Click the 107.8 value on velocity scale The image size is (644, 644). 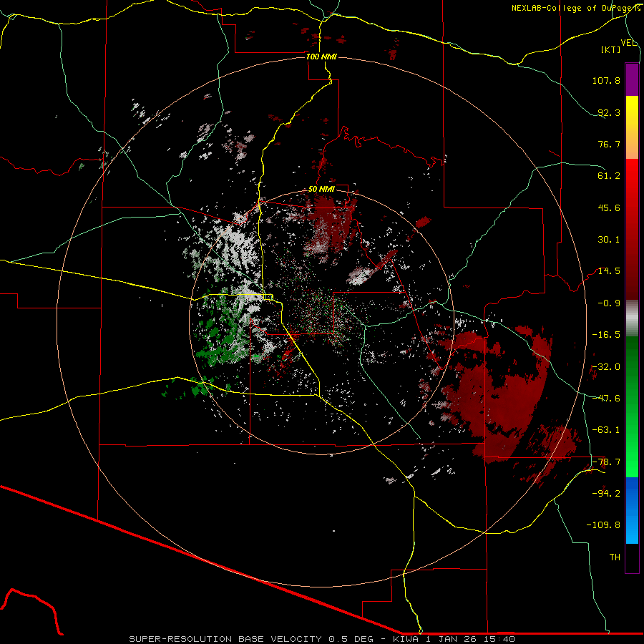click(606, 80)
